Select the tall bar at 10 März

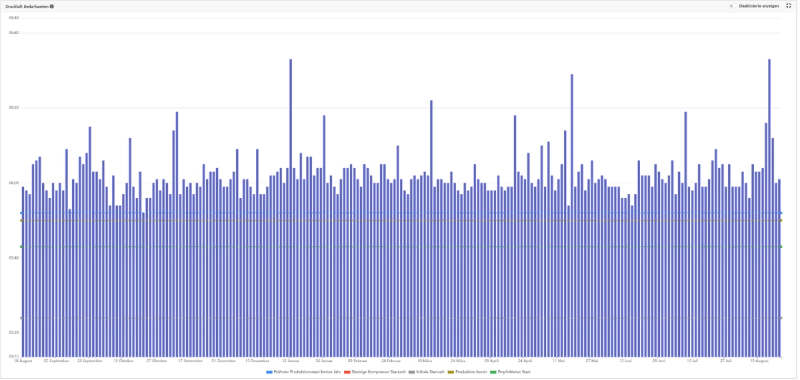pyautogui.click(x=431, y=229)
